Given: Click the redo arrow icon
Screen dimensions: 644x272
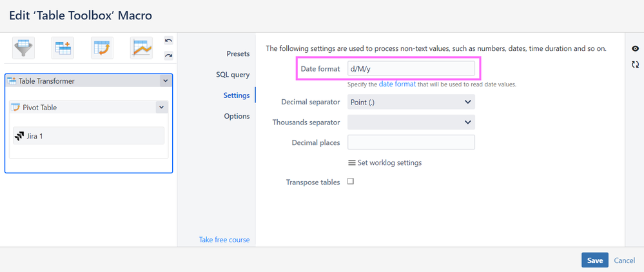Looking at the screenshot, I should click(168, 55).
